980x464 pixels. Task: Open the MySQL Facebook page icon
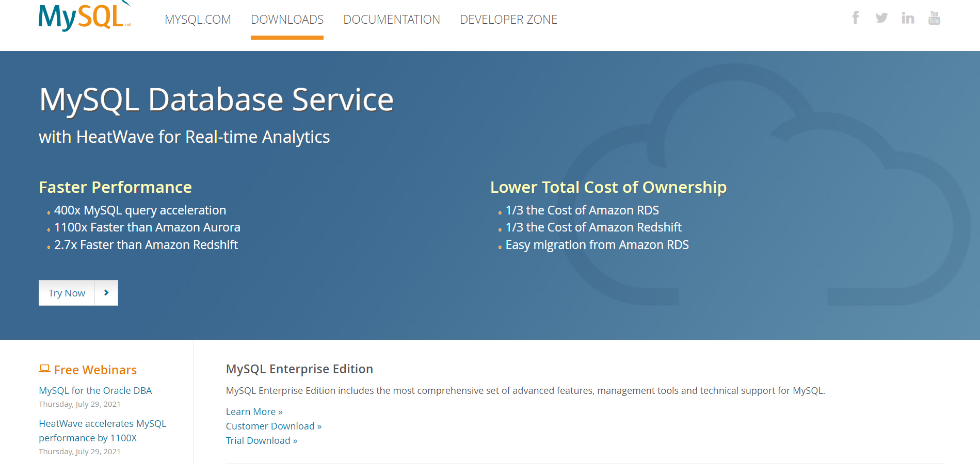(856, 18)
